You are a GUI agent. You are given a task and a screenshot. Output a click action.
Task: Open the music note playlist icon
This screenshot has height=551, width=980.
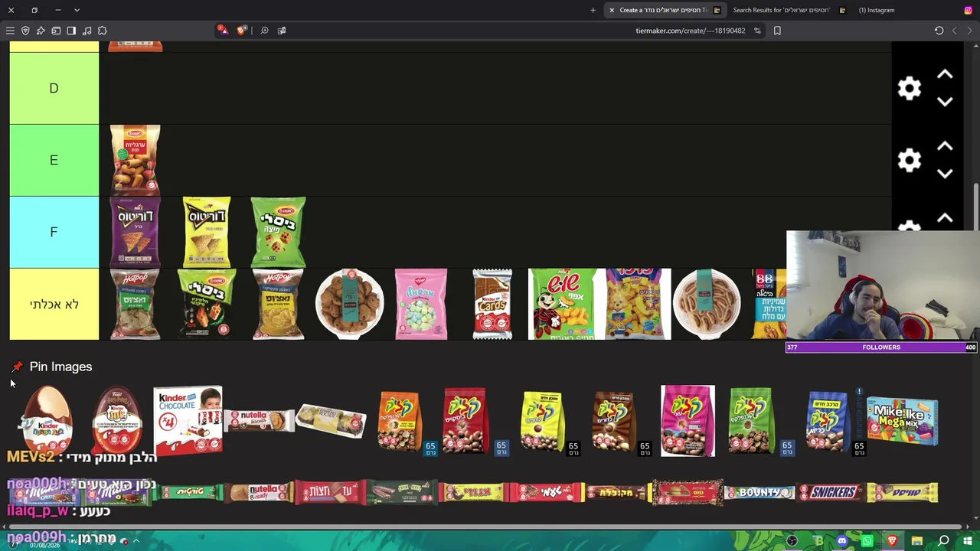87,31
